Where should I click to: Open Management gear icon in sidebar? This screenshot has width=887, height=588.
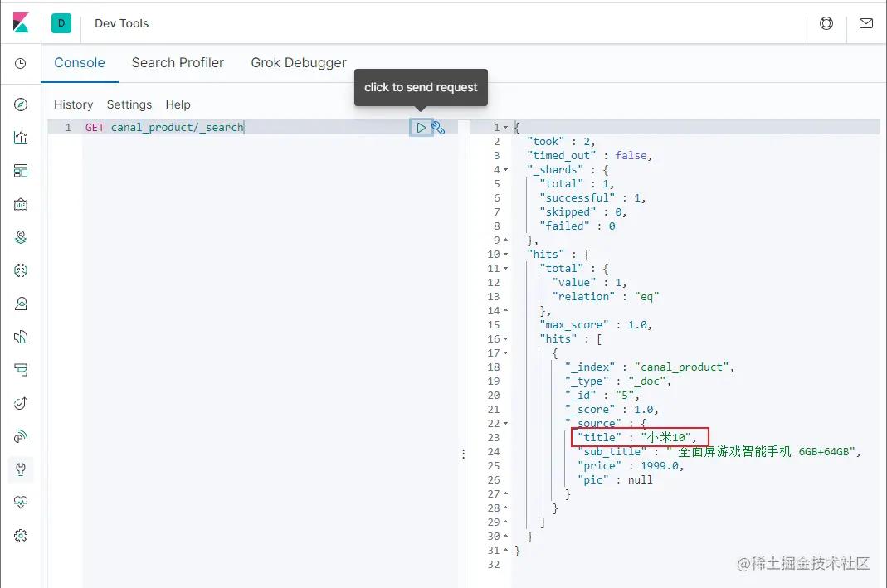tap(21, 536)
